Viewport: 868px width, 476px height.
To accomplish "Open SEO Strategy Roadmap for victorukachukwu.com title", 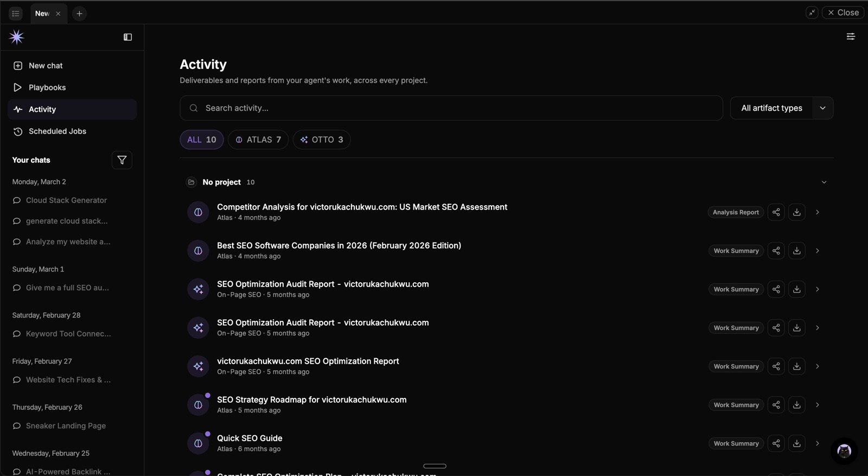I will [x=312, y=399].
